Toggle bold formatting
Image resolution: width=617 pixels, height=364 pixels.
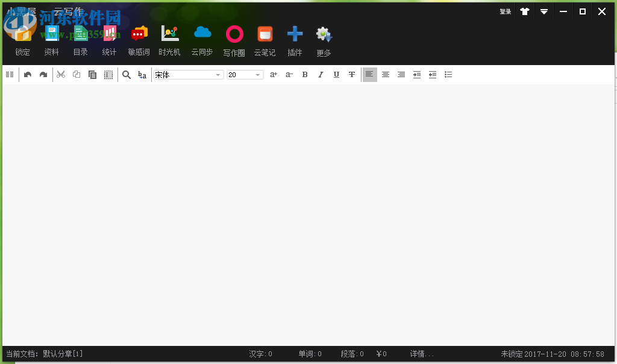pos(304,74)
